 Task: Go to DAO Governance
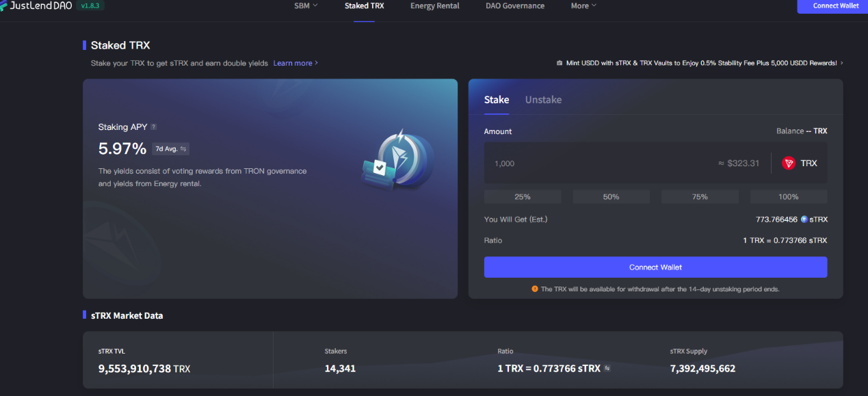[x=515, y=6]
